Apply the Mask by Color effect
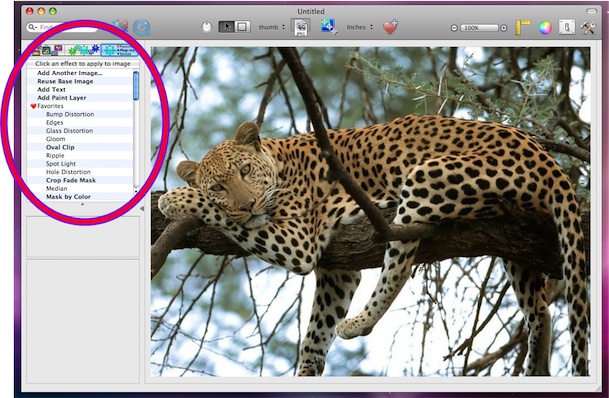 coord(68,197)
